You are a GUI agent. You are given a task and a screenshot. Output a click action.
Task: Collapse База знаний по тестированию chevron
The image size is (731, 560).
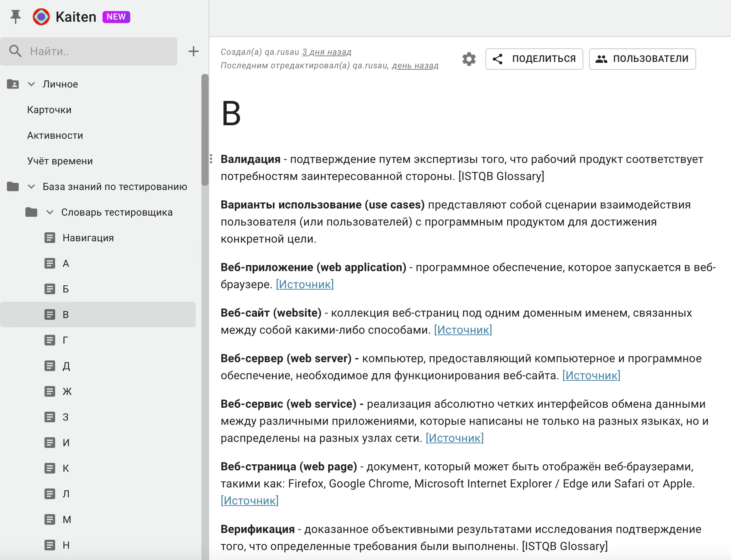point(31,186)
